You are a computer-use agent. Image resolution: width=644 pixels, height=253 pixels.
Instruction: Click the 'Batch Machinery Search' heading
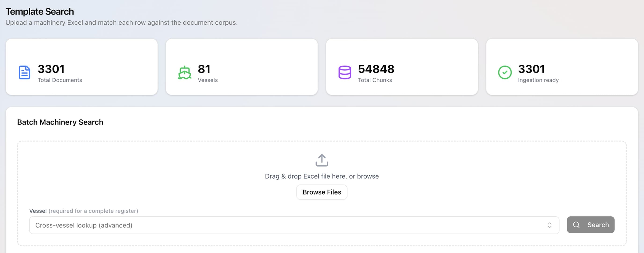[60, 122]
